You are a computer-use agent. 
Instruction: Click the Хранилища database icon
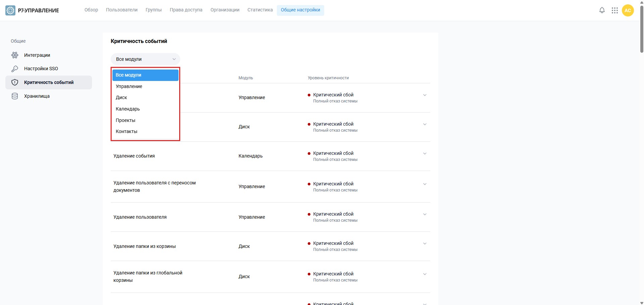point(15,96)
